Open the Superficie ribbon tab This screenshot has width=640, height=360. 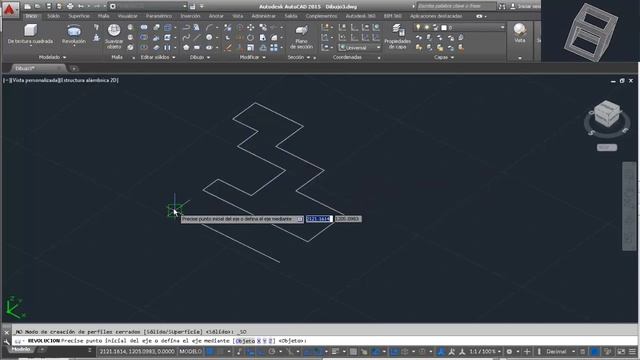(79, 16)
